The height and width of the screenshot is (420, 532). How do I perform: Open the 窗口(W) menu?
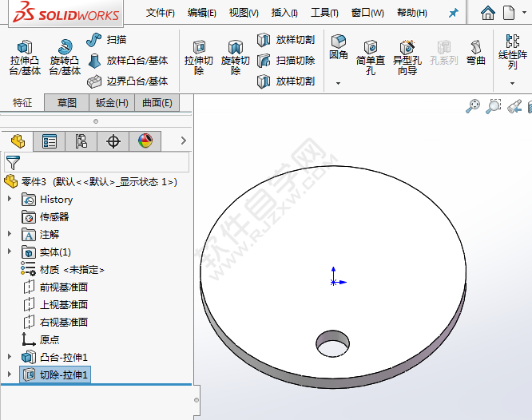[x=367, y=13]
